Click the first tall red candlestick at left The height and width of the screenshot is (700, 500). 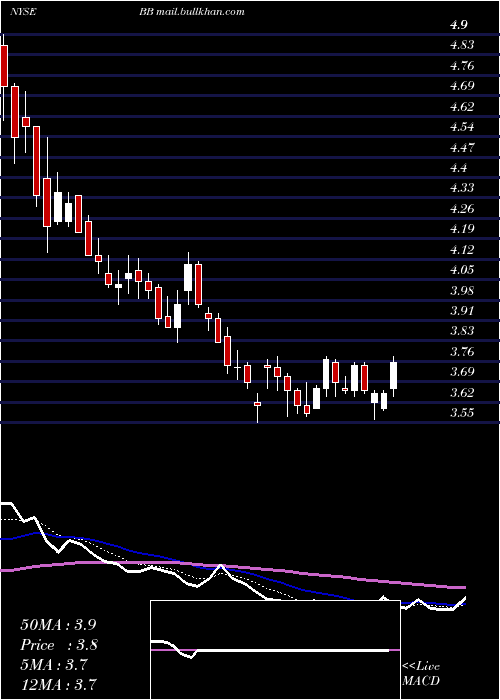4,66
